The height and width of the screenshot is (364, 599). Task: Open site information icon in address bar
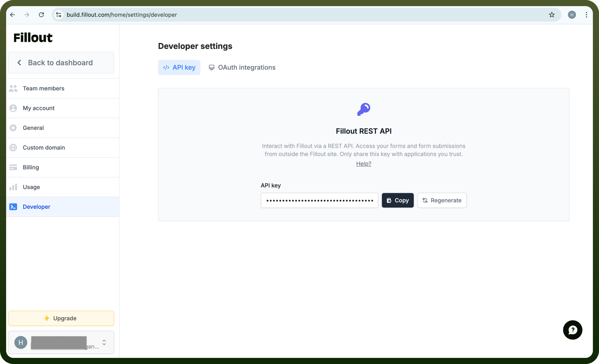[59, 15]
